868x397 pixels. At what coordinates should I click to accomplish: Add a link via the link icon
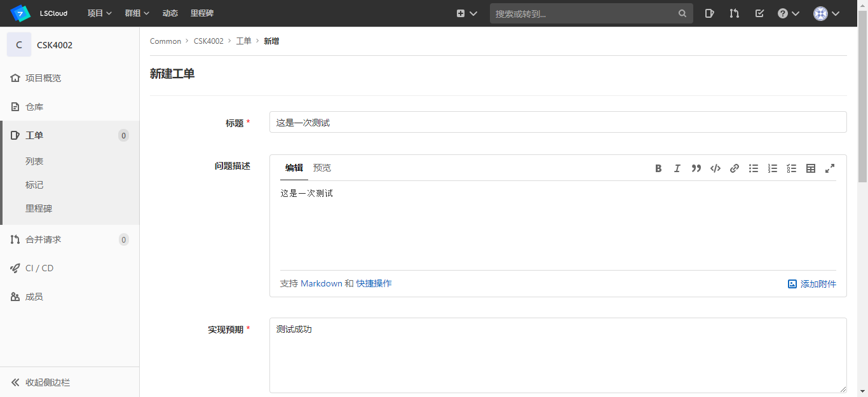click(735, 168)
